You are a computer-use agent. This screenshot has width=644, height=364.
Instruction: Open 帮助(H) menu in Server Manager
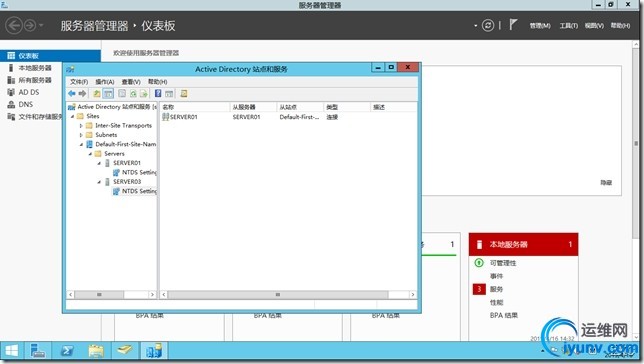[x=620, y=25]
